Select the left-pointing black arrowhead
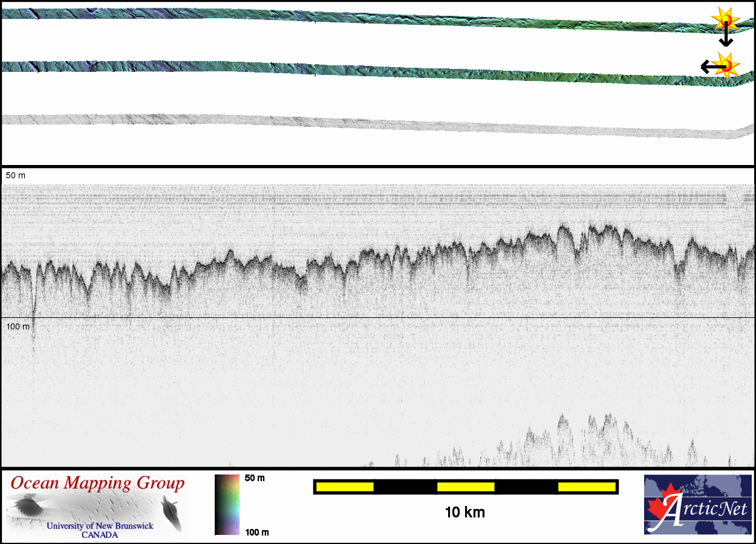The height and width of the screenshot is (544, 756). 705,66
